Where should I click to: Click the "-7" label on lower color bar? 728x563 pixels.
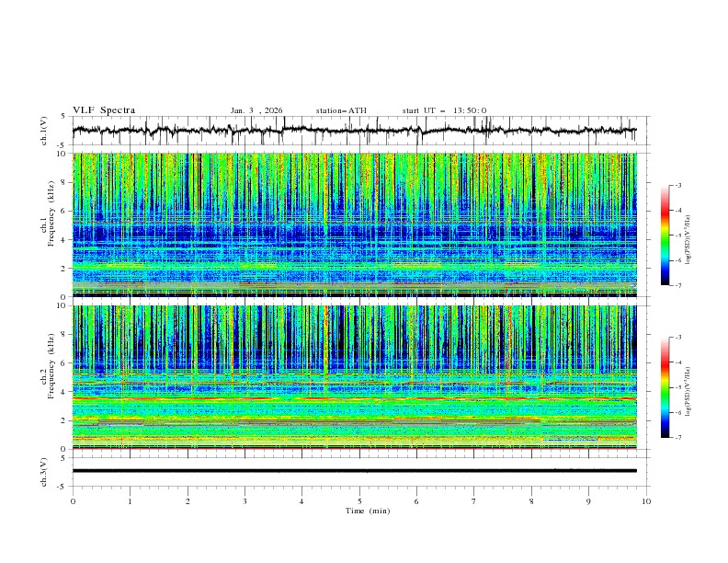pos(678,437)
